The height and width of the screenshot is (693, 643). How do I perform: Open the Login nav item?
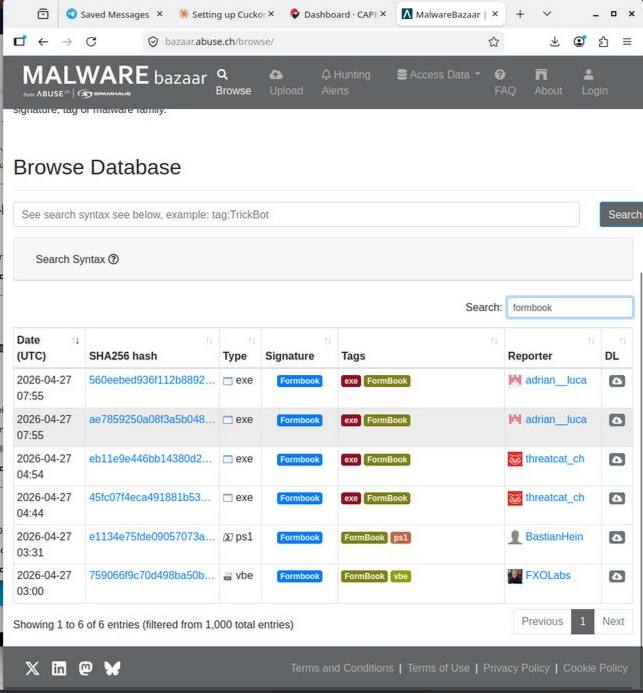(594, 83)
